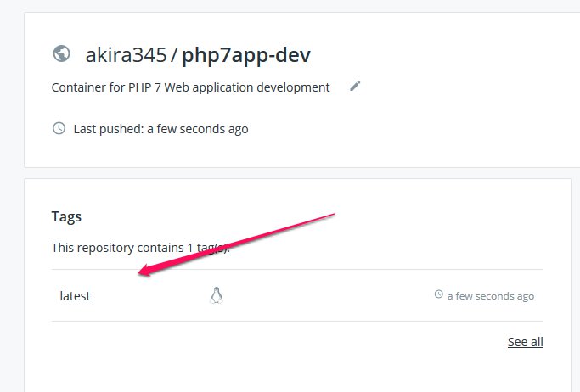The image size is (580, 392).
Task: Open the See all tags link
Action: click(x=525, y=342)
